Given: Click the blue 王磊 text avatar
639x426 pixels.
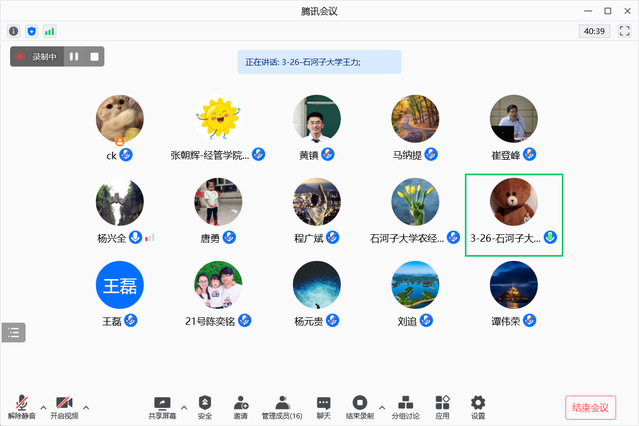Looking at the screenshot, I should (120, 285).
